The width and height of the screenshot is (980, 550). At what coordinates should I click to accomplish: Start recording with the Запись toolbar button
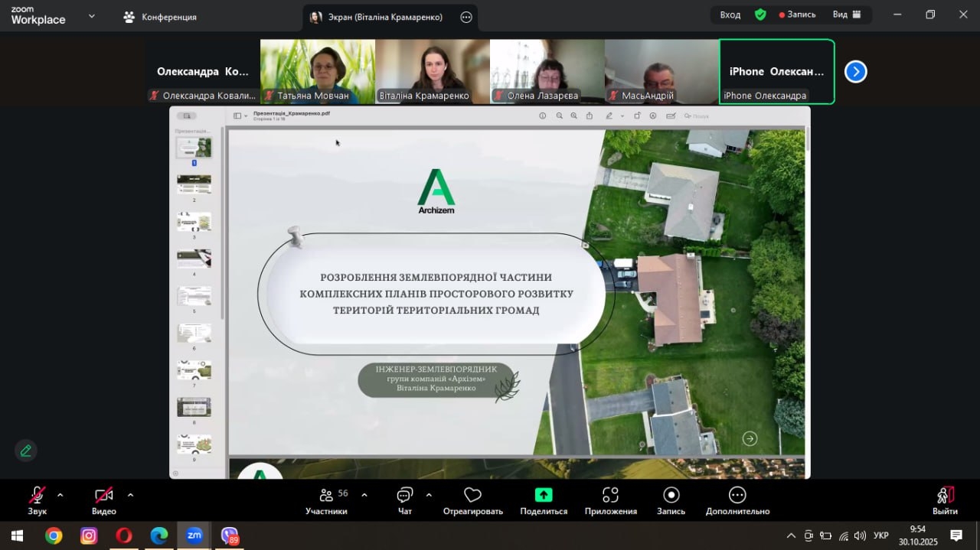[x=671, y=495]
